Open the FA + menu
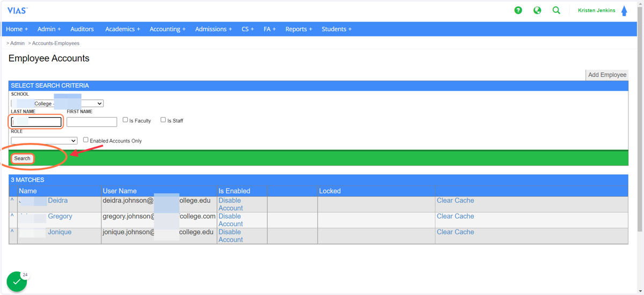The height and width of the screenshot is (295, 644). (269, 29)
